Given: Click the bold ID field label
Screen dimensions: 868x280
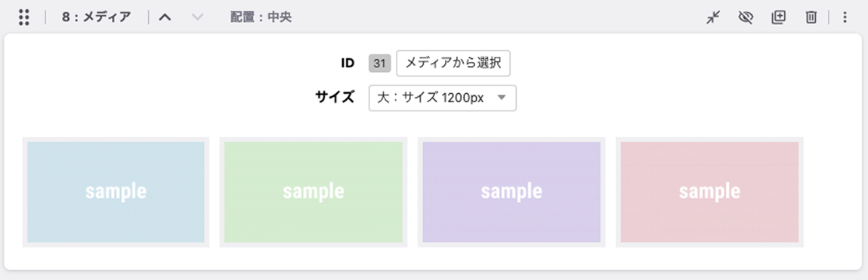Looking at the screenshot, I should click(x=347, y=64).
